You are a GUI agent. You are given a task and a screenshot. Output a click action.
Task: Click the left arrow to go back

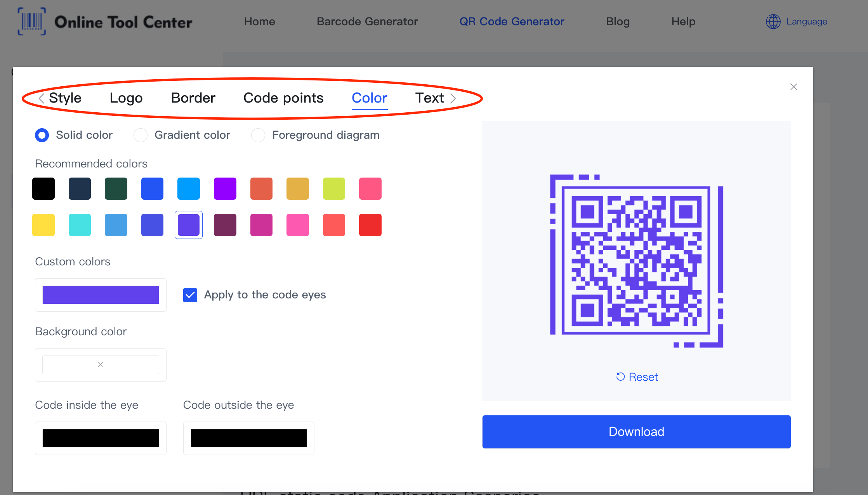[x=39, y=97]
